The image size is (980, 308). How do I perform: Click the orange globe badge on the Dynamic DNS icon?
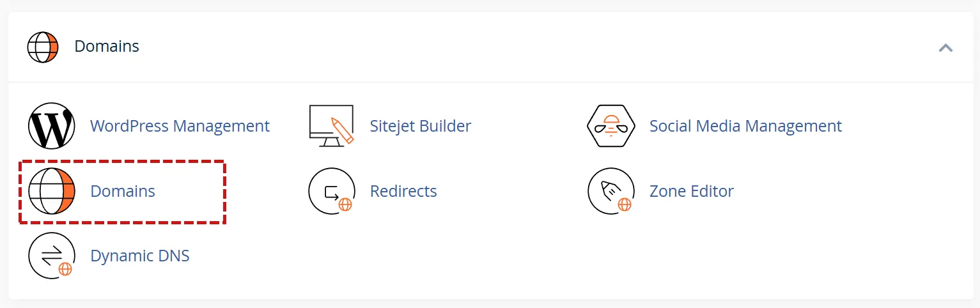(x=65, y=269)
